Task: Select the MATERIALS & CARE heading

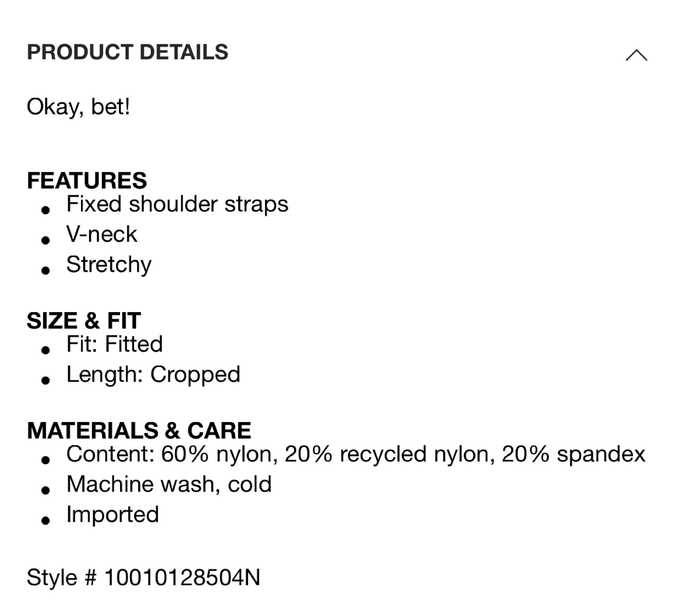Action: pos(139,431)
